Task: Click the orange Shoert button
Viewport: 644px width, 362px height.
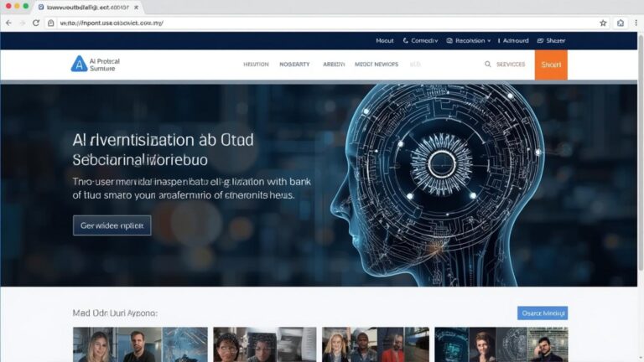Action: point(551,65)
